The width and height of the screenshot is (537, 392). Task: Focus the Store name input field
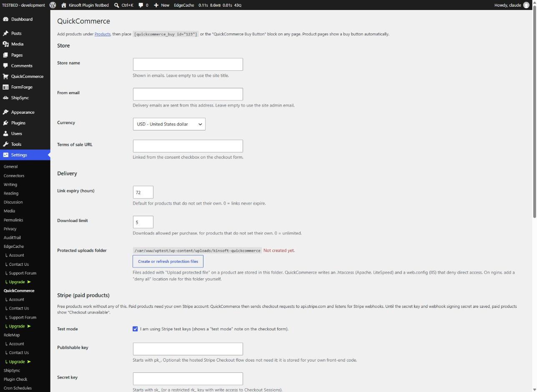(x=188, y=64)
